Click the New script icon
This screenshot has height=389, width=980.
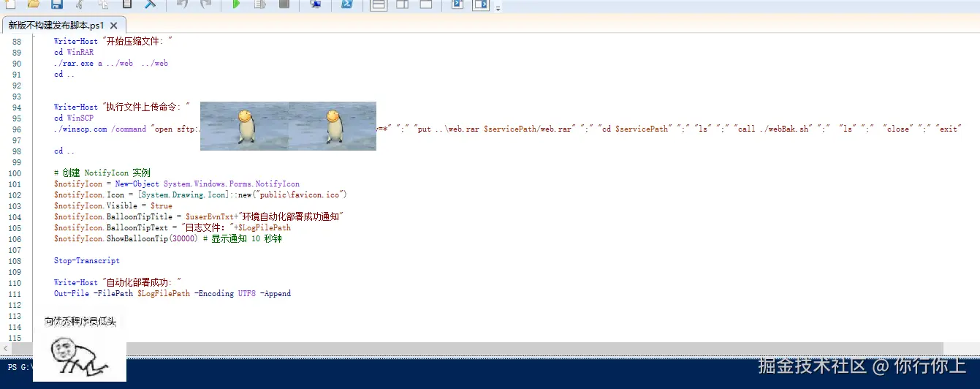[x=10, y=4]
